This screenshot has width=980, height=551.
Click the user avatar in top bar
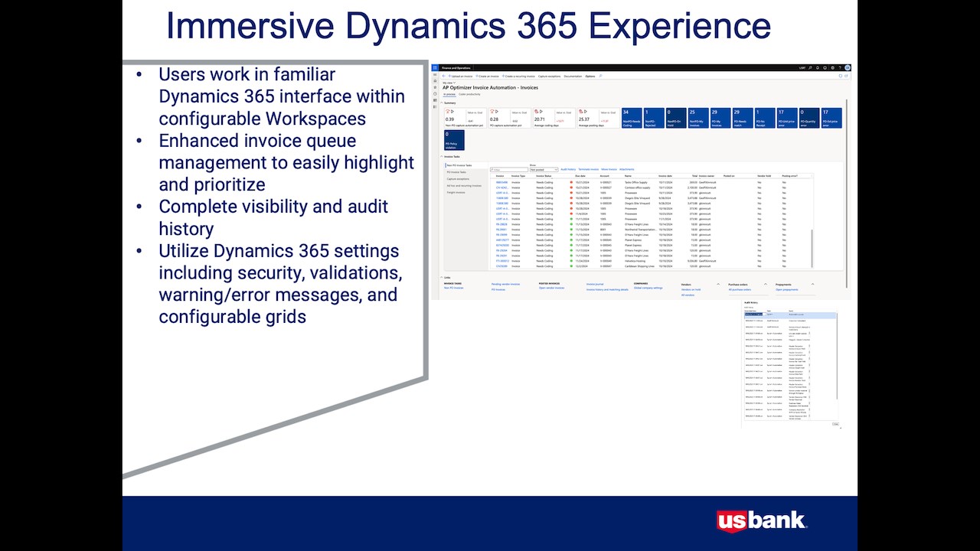(848, 67)
